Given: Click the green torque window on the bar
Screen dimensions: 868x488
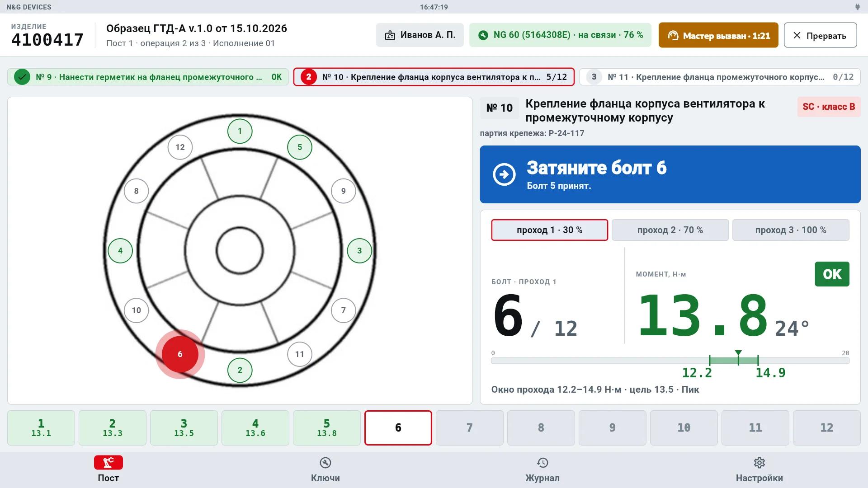Looking at the screenshot, I should click(734, 361).
